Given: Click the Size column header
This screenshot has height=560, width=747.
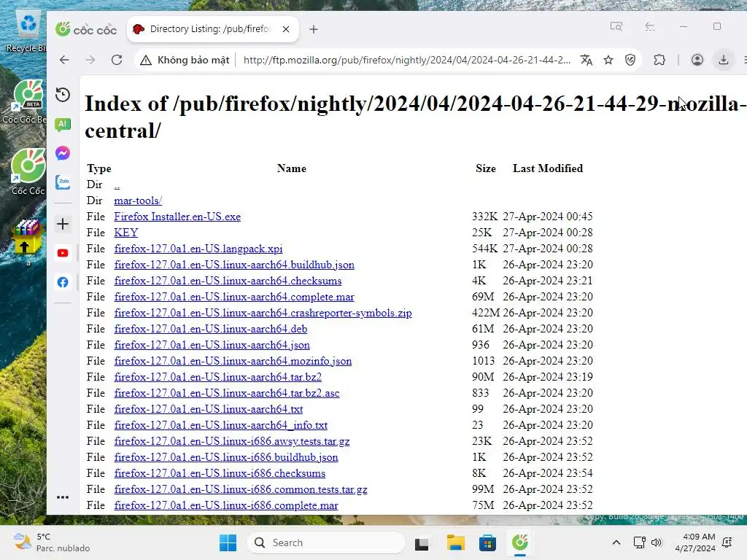Looking at the screenshot, I should coord(486,168).
